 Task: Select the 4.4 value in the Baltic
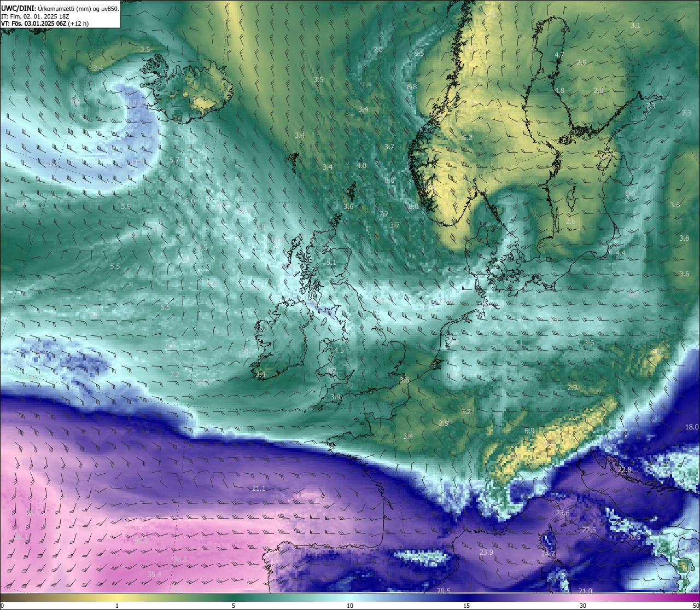pos(620,254)
